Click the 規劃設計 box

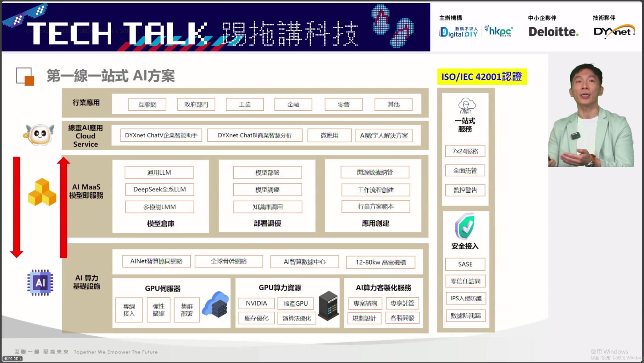click(364, 318)
